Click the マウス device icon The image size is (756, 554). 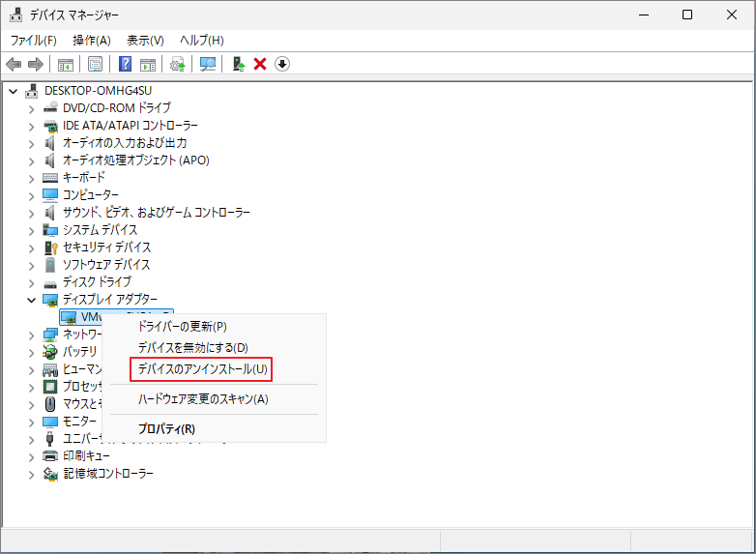click(50, 404)
